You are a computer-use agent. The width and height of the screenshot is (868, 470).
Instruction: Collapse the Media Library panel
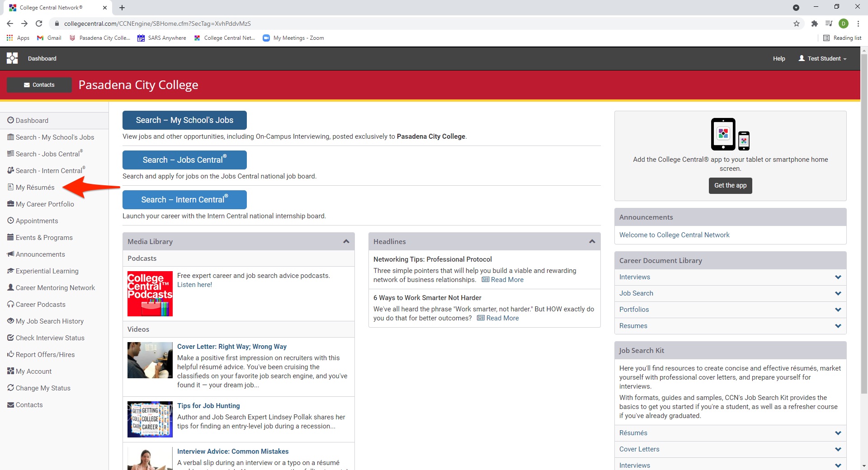[x=346, y=241]
